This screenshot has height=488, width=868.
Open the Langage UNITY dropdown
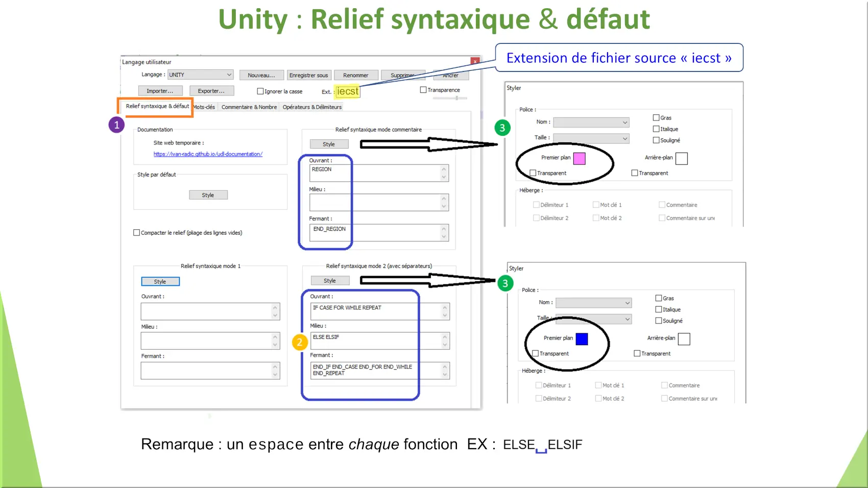coord(200,75)
